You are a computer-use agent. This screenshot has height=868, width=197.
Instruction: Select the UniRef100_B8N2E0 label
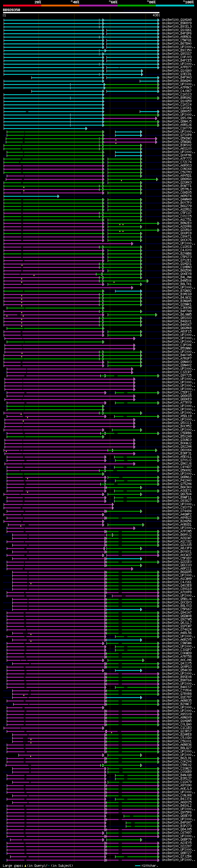click(176, 223)
